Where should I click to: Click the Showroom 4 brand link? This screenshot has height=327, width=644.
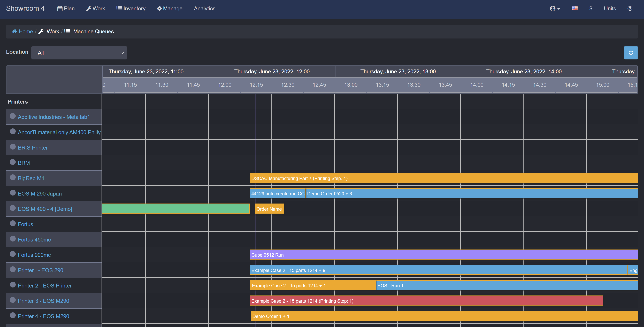pos(25,8)
